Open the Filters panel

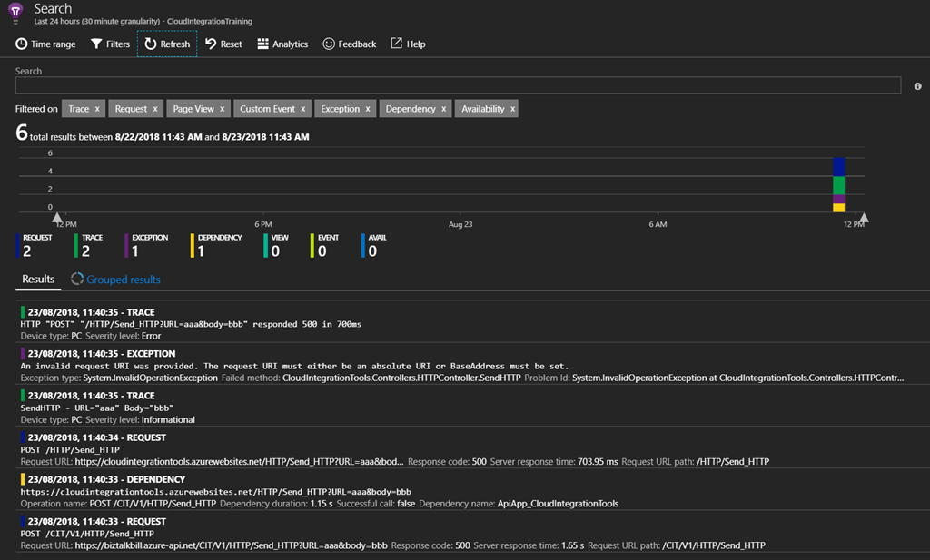[110, 44]
